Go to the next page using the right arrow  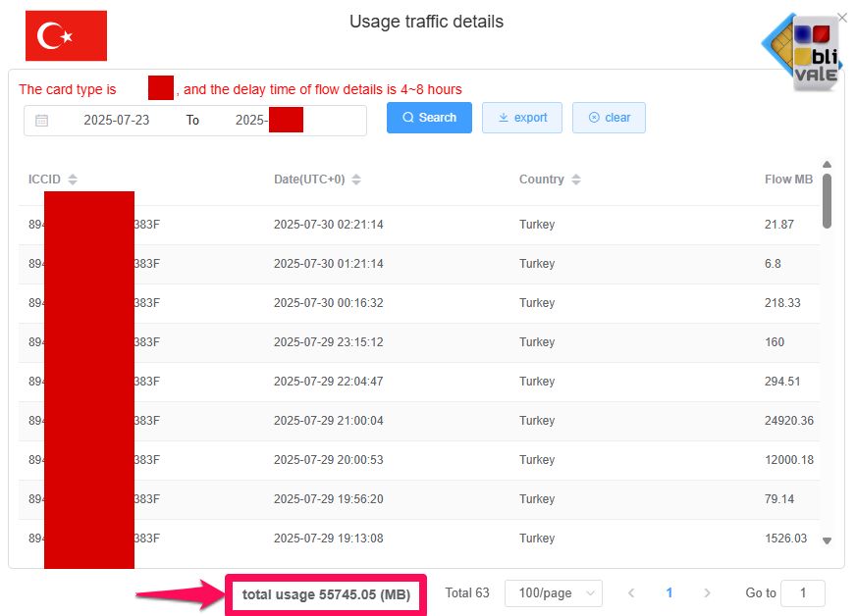pos(707,593)
